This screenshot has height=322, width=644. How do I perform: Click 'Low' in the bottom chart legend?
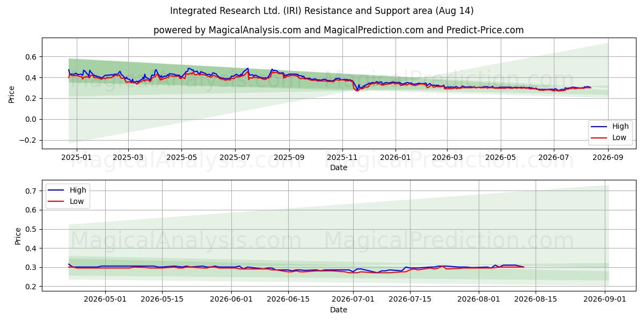click(77, 201)
